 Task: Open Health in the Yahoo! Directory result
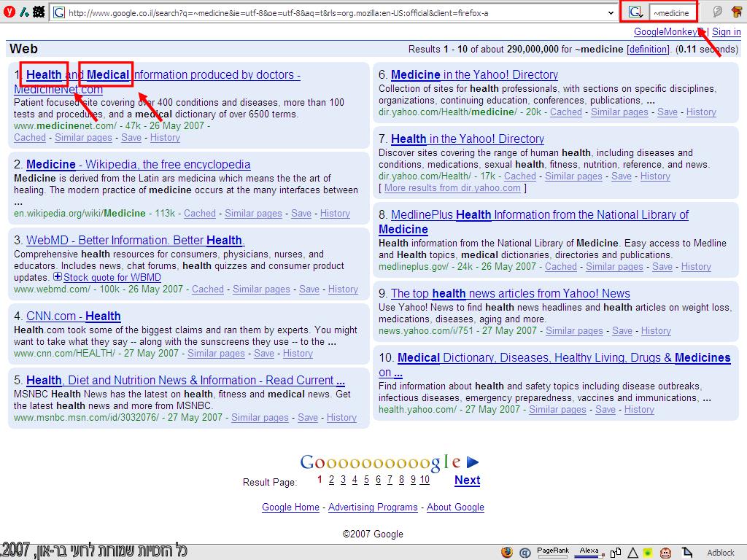(x=468, y=139)
